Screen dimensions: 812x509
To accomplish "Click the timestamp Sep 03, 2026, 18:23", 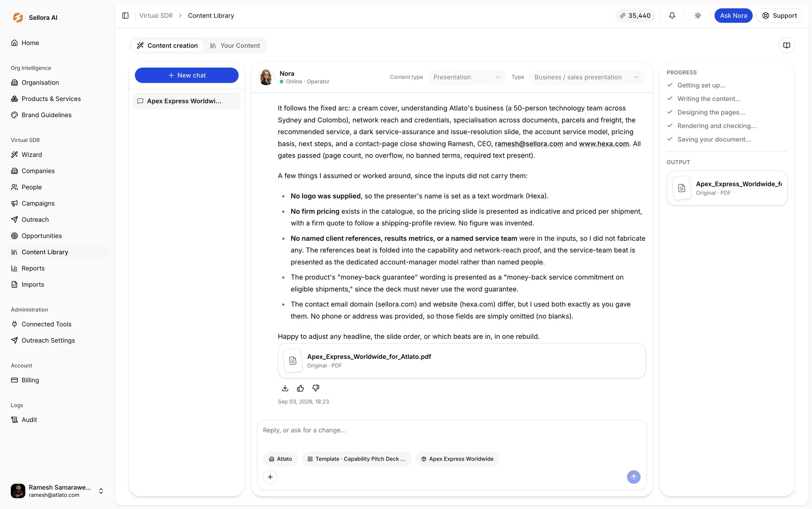I will click(303, 402).
